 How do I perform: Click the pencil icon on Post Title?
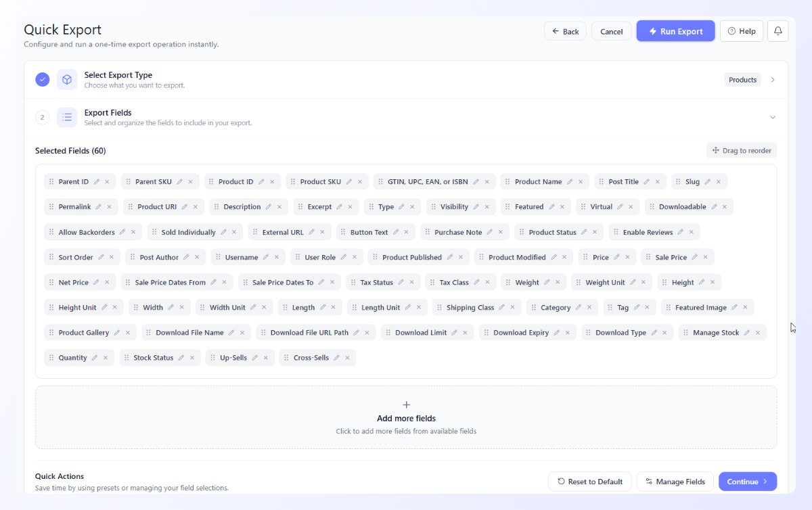(646, 182)
